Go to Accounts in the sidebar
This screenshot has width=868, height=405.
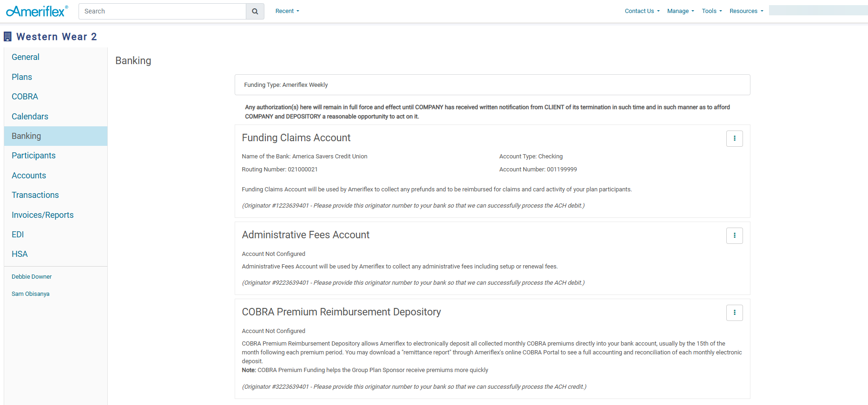56,176
